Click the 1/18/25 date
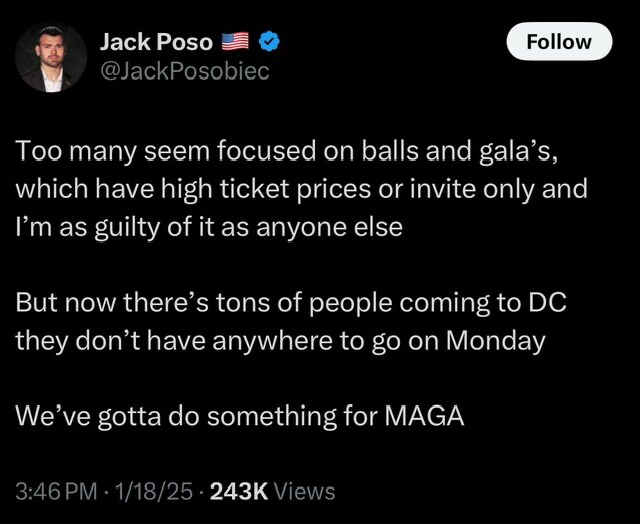Image resolution: width=640 pixels, height=524 pixels. coord(153,491)
